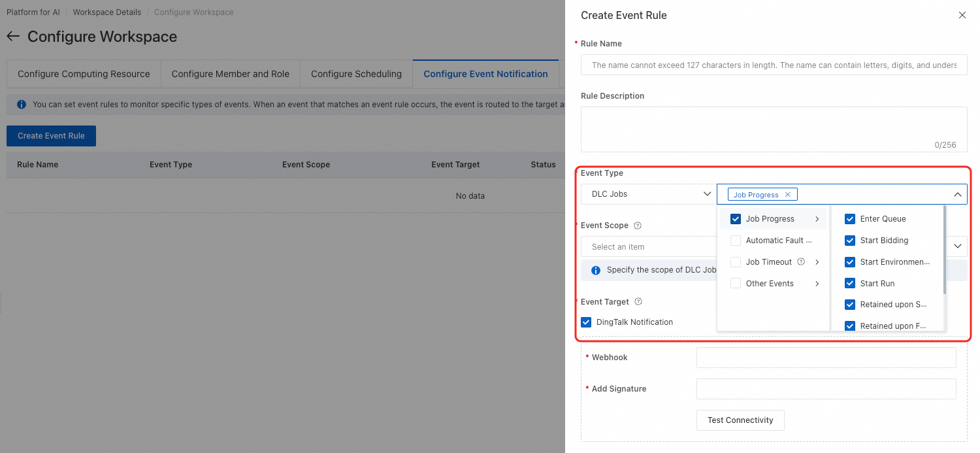Uncheck the Start Bidding checkbox

pyautogui.click(x=850, y=241)
